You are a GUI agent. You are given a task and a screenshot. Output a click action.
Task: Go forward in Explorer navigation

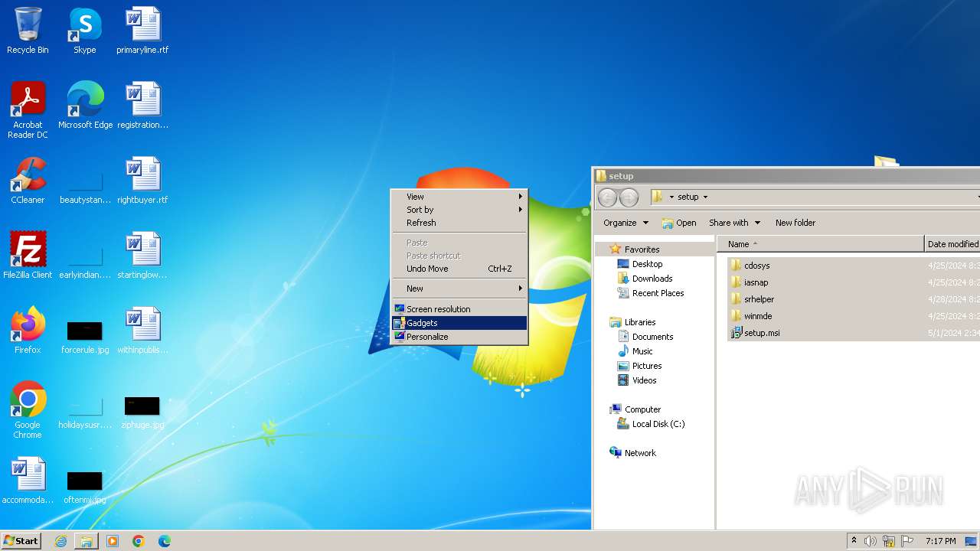pos(629,197)
